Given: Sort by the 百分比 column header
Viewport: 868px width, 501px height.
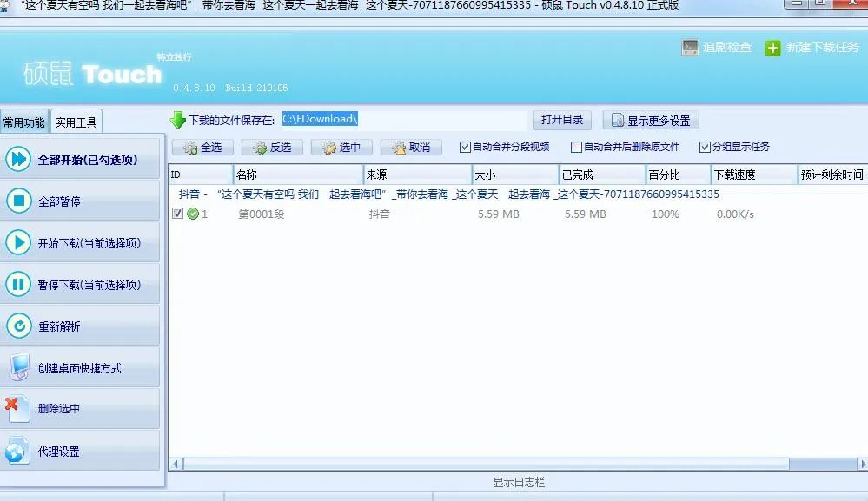Looking at the screenshot, I should click(x=678, y=175).
